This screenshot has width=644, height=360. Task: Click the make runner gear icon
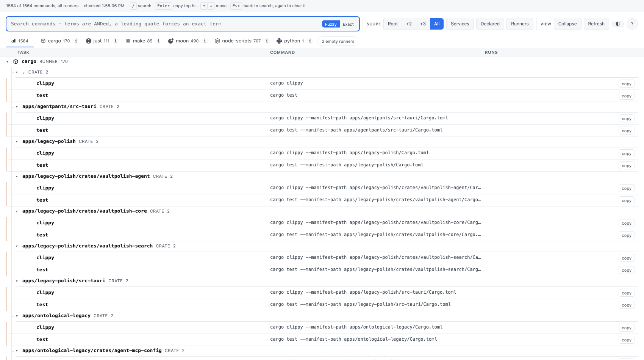[128, 41]
